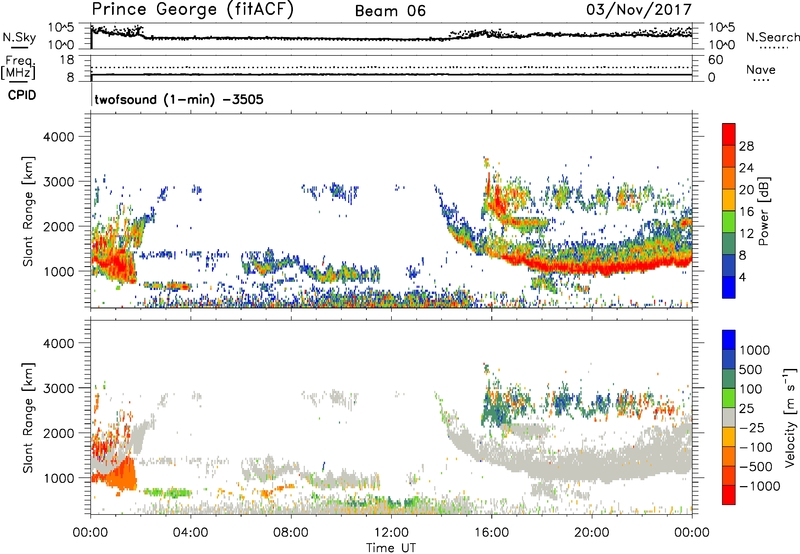Click 'Slant Range [km]' label of velocity panel

tap(28, 417)
